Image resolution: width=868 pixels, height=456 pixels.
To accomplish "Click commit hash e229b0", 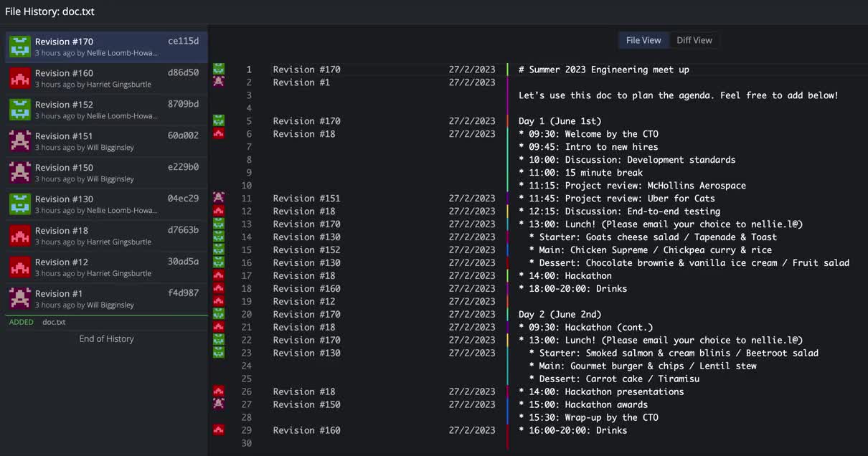I will 183,167.
